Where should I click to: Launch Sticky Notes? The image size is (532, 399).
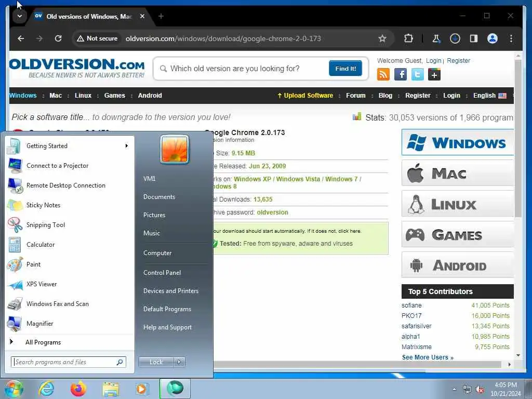(x=70, y=205)
